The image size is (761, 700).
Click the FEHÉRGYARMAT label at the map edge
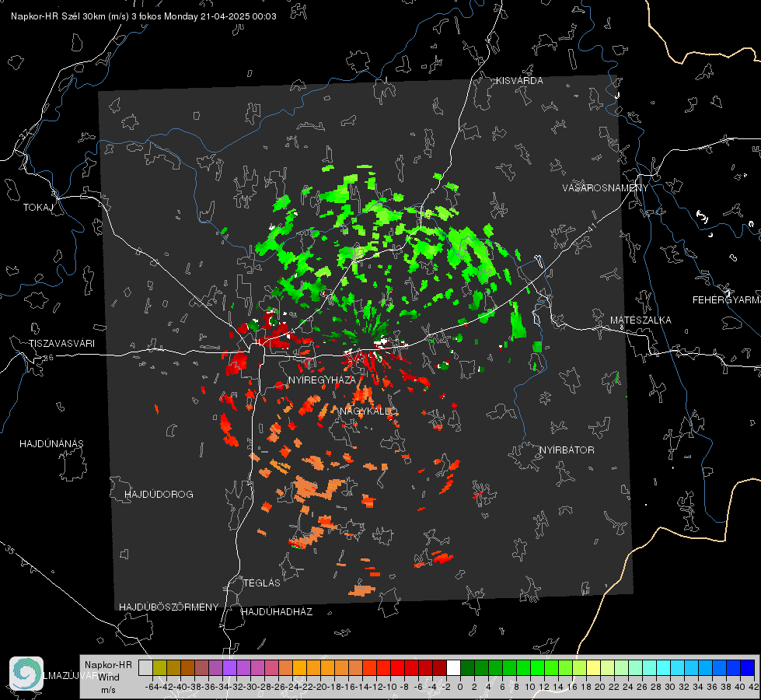click(727, 300)
